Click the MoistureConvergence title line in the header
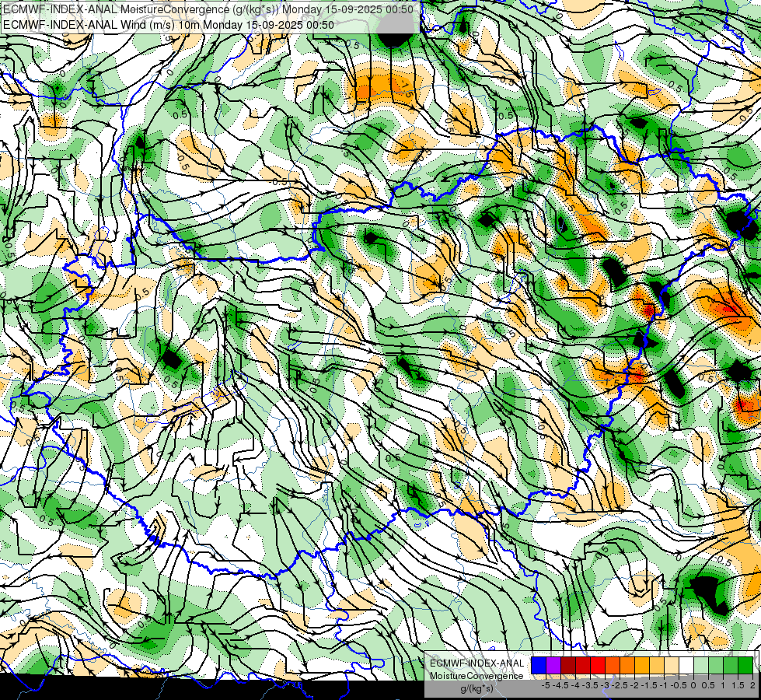 tap(208, 9)
